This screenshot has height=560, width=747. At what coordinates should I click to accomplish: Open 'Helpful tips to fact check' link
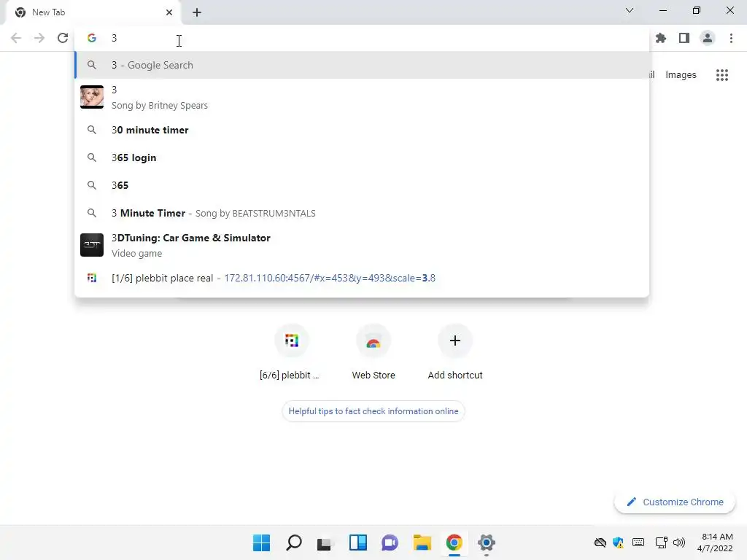coord(373,411)
